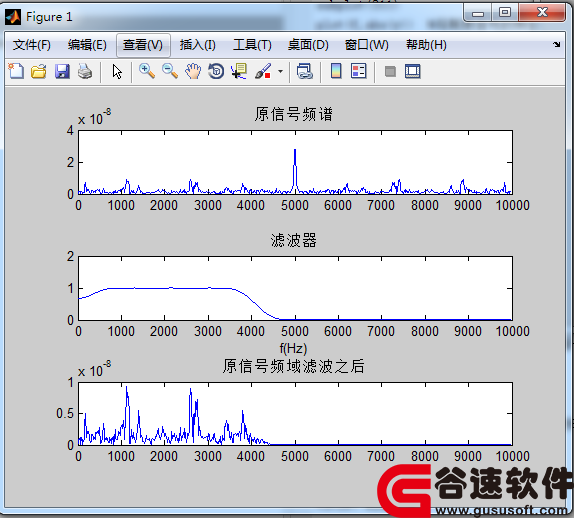
Task: Activate the Zoom In magnifier tool
Action: point(147,71)
